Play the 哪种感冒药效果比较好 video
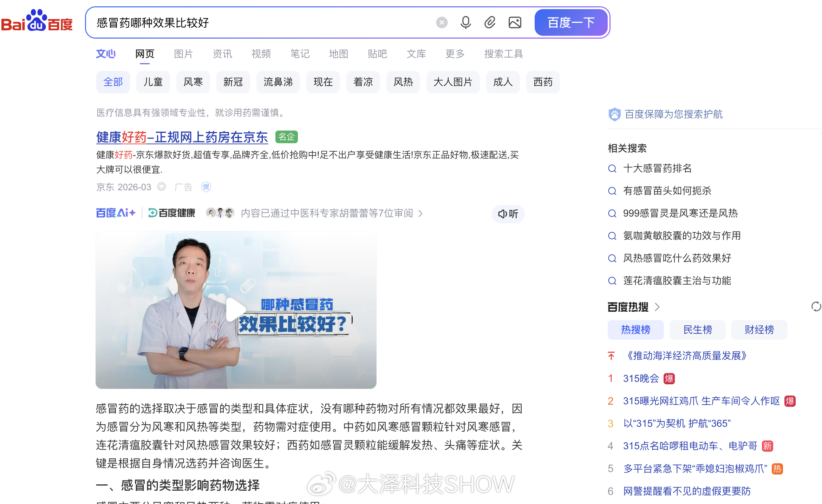The height and width of the screenshot is (504, 822). click(235, 309)
